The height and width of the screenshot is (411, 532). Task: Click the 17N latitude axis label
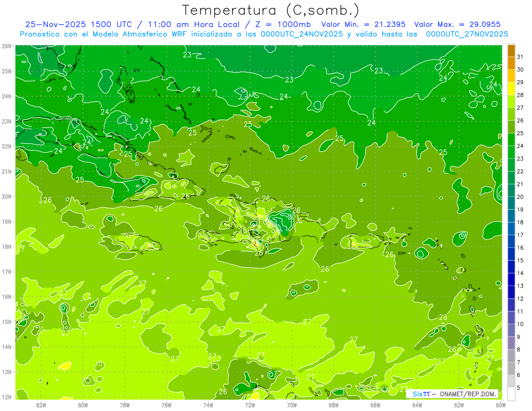(7, 271)
